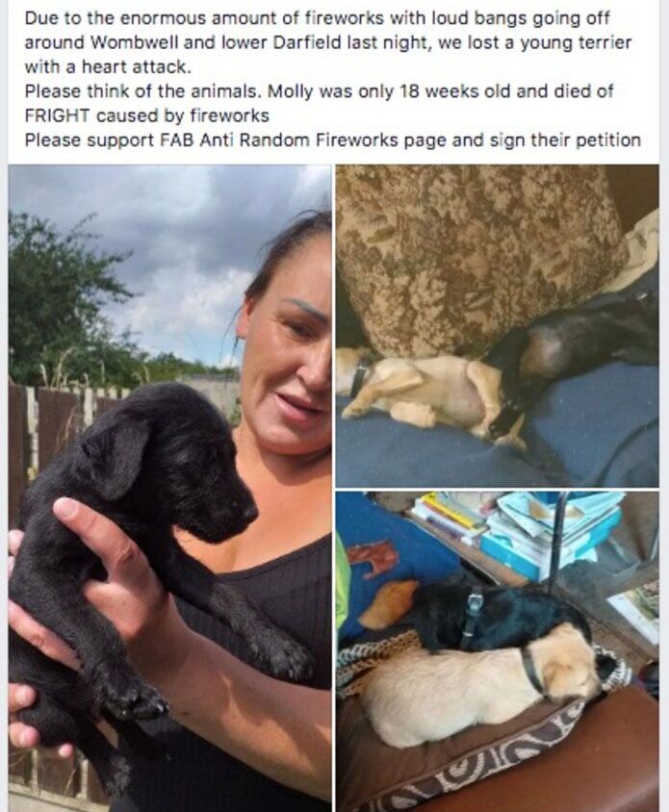Open photo of puppies curled on brown cushion

(x=498, y=651)
